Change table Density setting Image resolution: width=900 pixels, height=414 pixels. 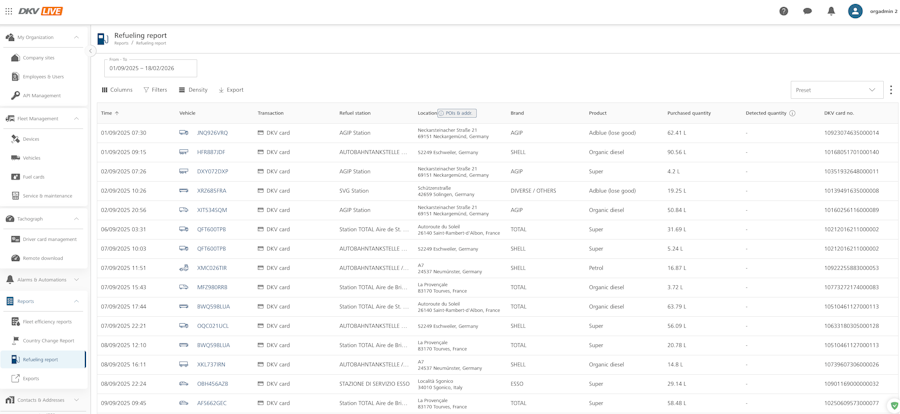(193, 90)
